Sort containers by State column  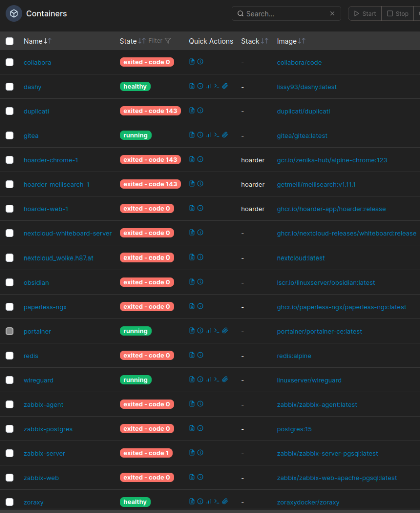[132, 41]
